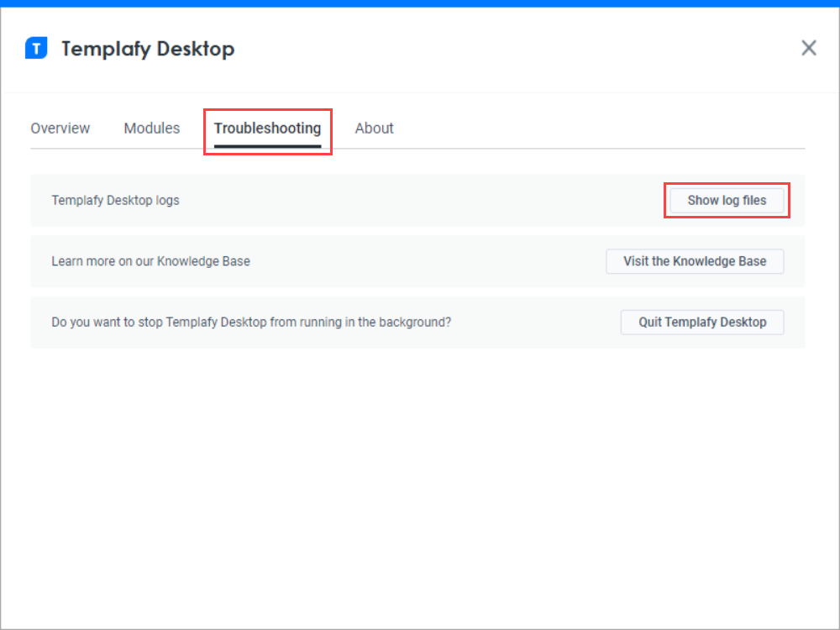Open the Knowledge Base link
The height and width of the screenshot is (630, 840).
(695, 261)
